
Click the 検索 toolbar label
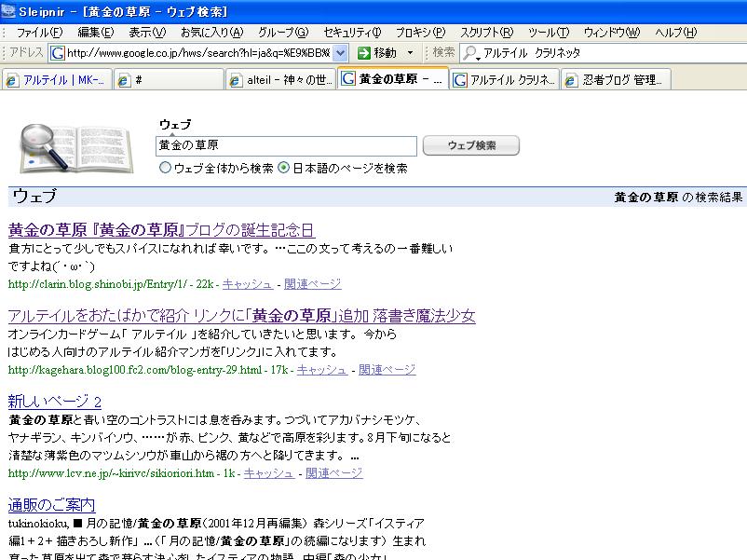[443, 52]
